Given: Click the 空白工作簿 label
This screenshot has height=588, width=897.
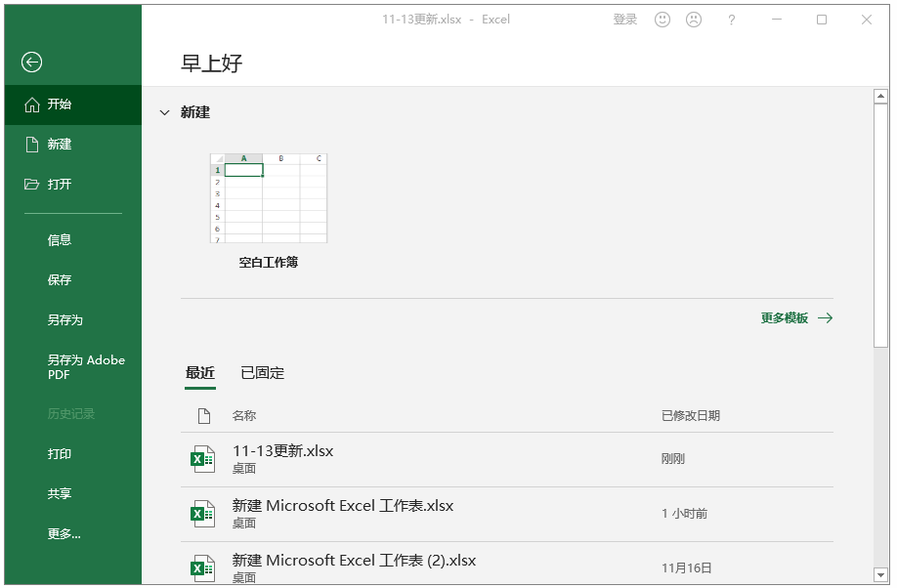Looking at the screenshot, I should coord(269,263).
